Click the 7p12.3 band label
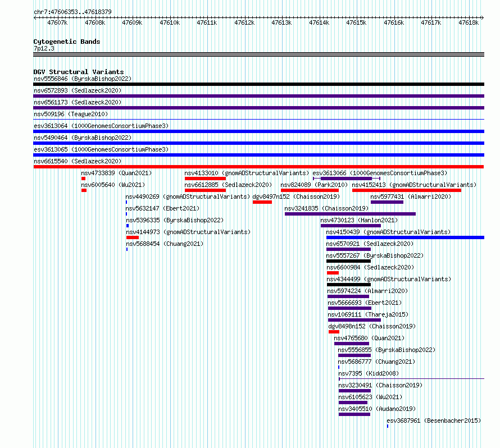The image size is (500, 448). [44, 48]
